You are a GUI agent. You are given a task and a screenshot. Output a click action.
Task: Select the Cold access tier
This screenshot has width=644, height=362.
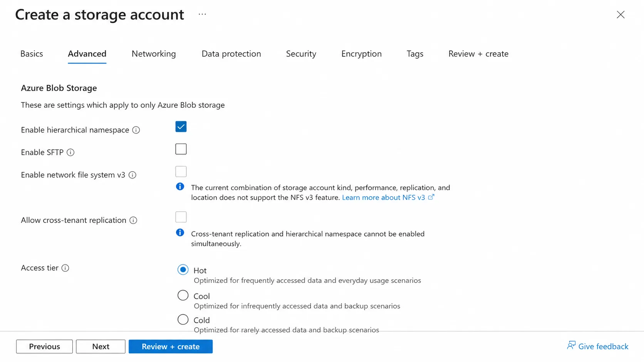pos(183,320)
